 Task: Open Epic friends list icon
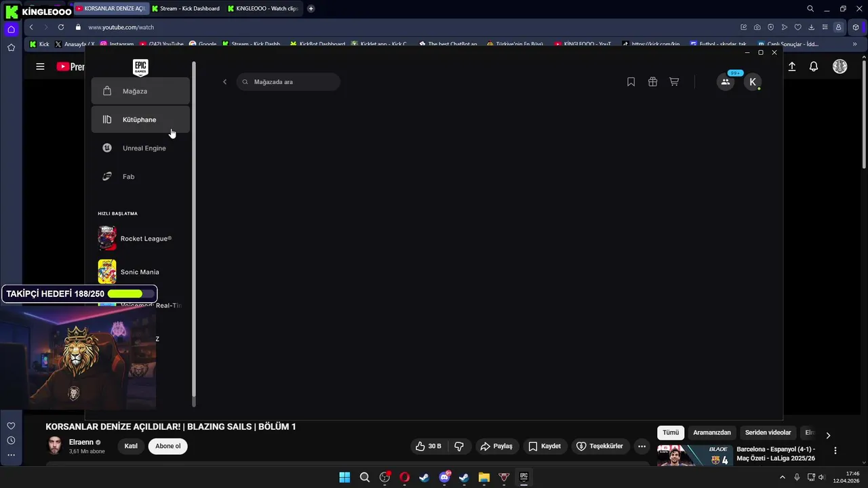click(x=726, y=82)
